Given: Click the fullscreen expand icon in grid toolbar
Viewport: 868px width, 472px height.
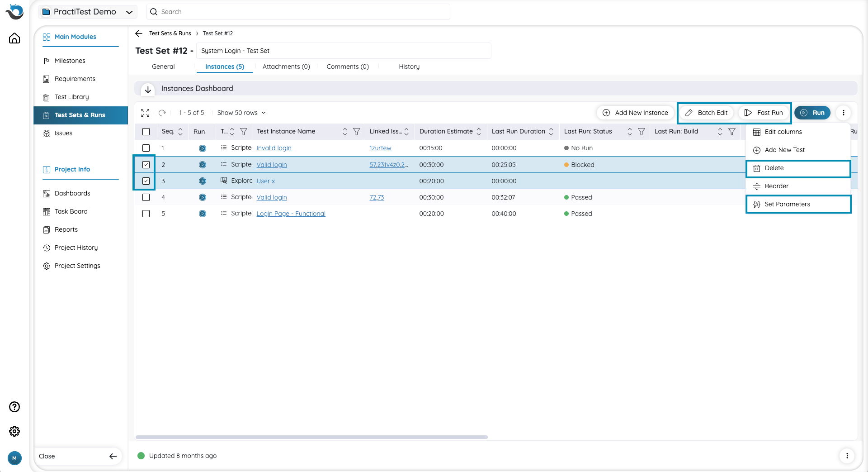Looking at the screenshot, I should (x=145, y=113).
